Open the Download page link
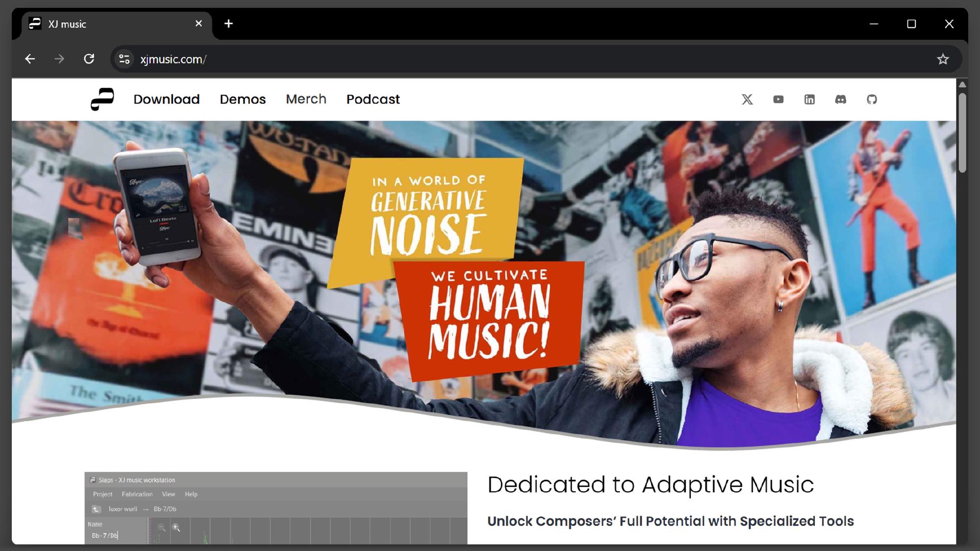The image size is (980, 551). coord(166,99)
